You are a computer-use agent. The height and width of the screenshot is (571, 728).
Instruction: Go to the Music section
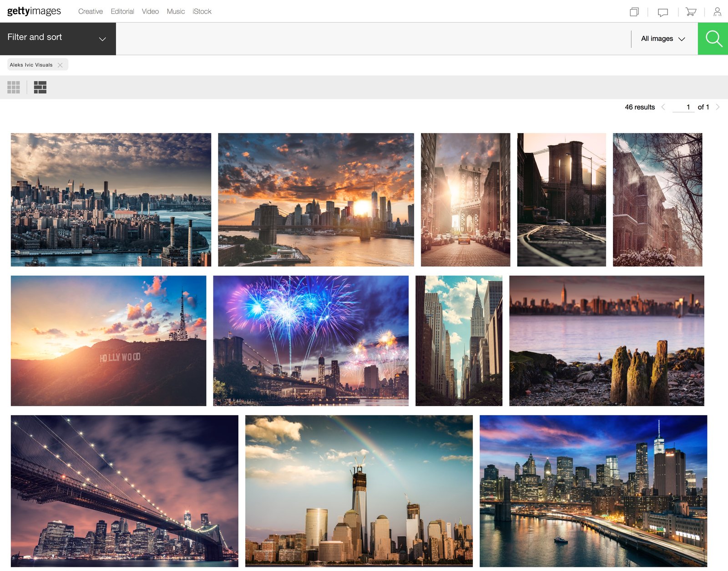(176, 11)
